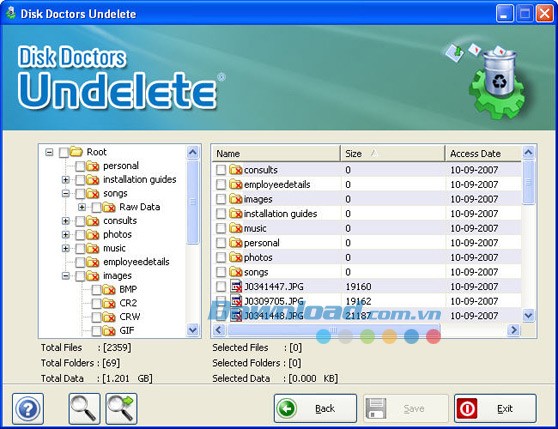The height and width of the screenshot is (429, 558).
Task: Expand the Raw Data tree node
Action: (82, 207)
